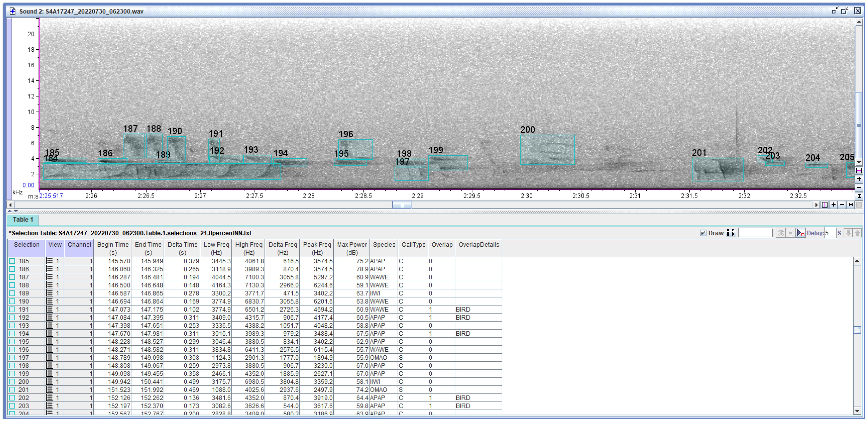Click the view icon in row 201
868x422 pixels.
[50, 390]
